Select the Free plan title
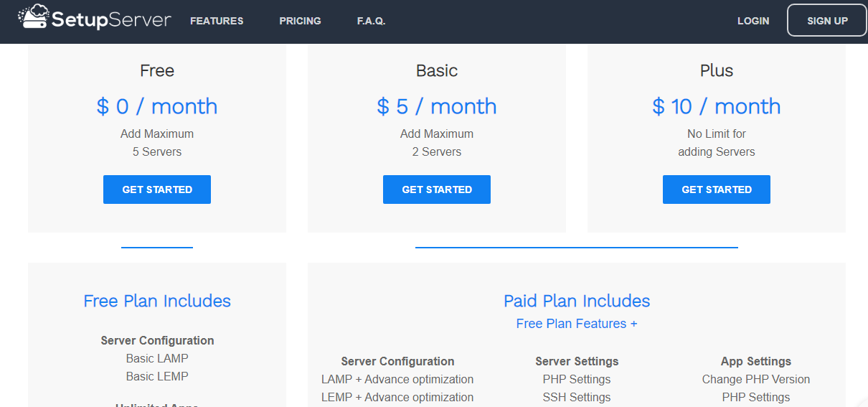 157,71
